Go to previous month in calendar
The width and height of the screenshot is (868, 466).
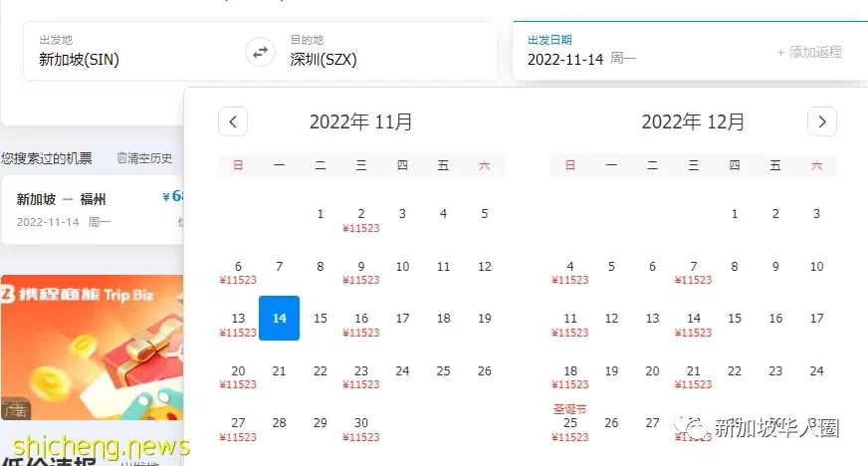click(x=233, y=121)
